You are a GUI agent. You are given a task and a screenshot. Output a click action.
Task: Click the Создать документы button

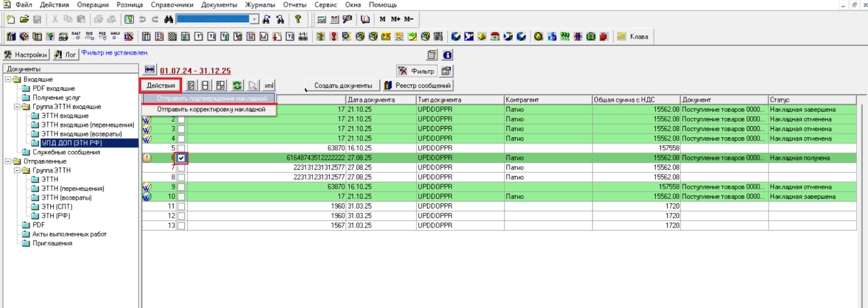(343, 86)
